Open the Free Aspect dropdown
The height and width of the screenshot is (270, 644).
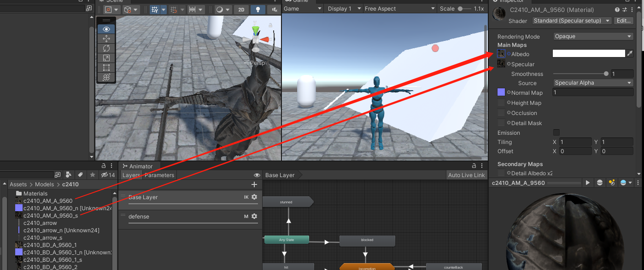tap(399, 9)
